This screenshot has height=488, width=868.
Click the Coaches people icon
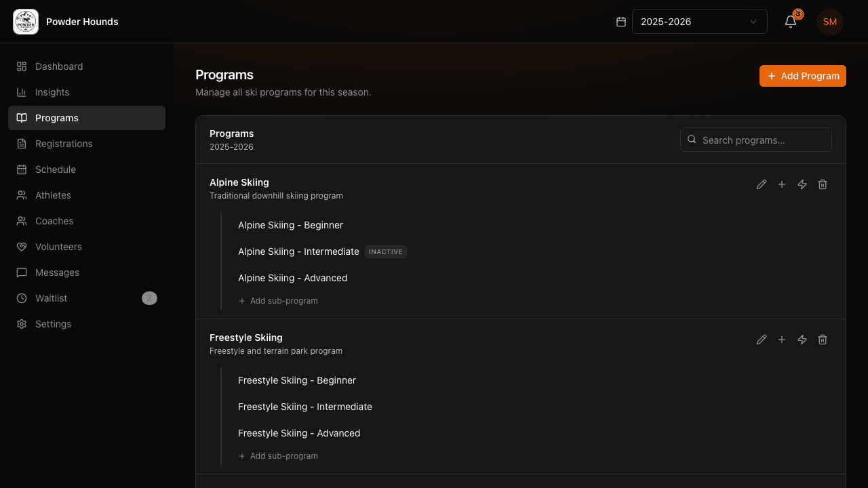click(x=22, y=221)
